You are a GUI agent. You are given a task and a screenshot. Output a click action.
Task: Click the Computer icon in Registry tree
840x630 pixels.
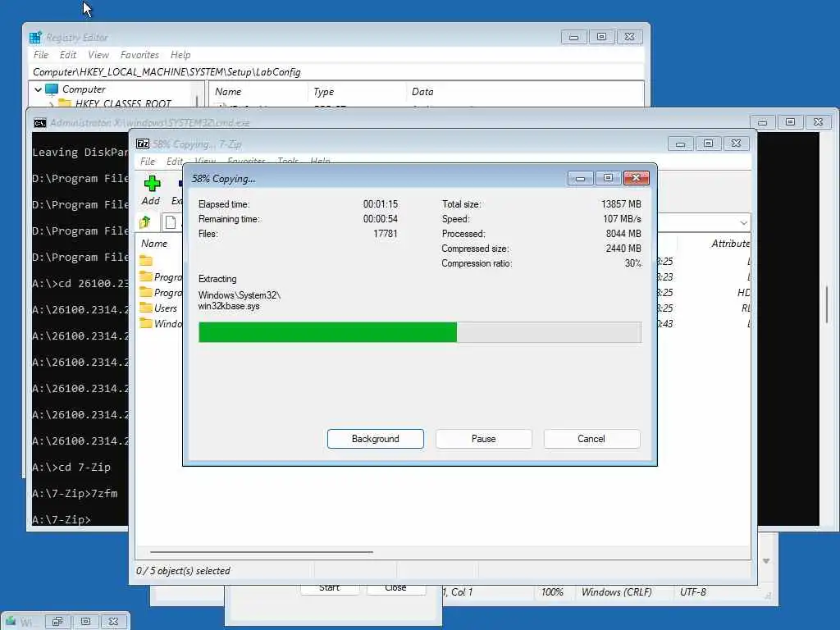coord(52,89)
